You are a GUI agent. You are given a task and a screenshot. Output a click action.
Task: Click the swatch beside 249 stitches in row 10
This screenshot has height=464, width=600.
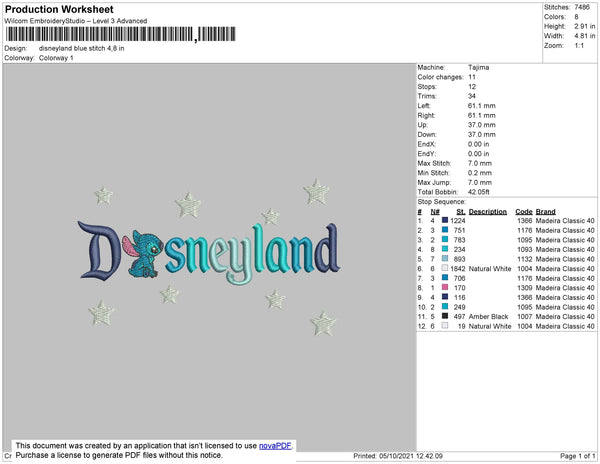click(x=445, y=307)
